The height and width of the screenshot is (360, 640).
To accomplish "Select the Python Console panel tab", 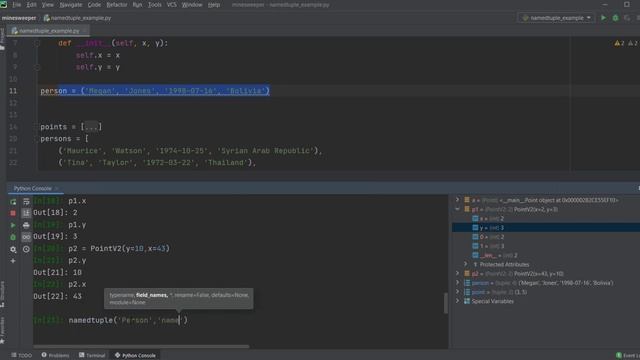I will pos(33,189).
